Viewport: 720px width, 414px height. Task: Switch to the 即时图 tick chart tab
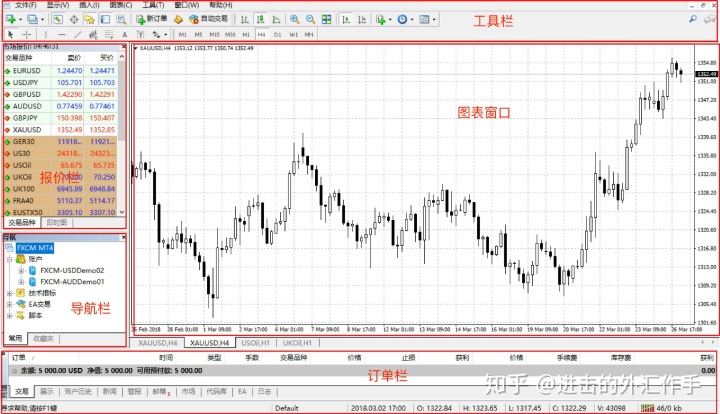click(57, 223)
